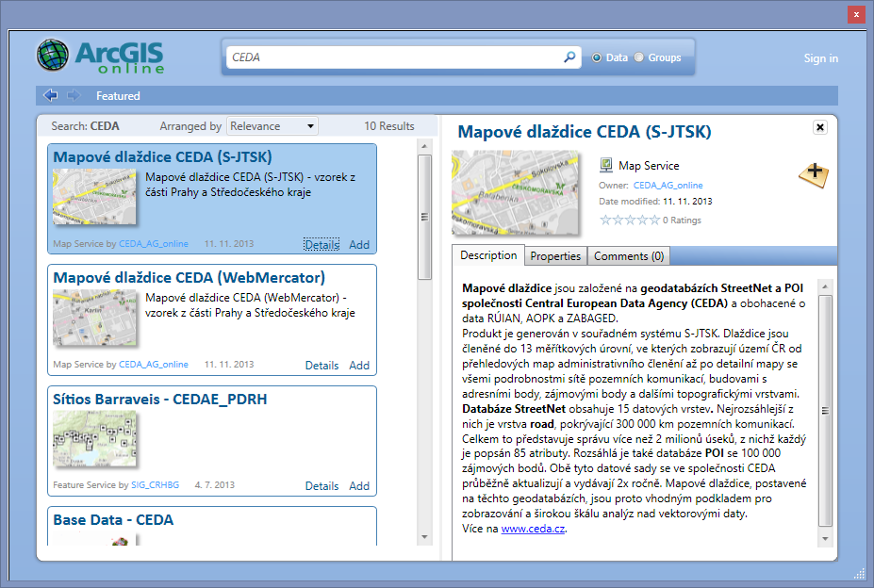Add map with the yellow plus icon

point(814,174)
